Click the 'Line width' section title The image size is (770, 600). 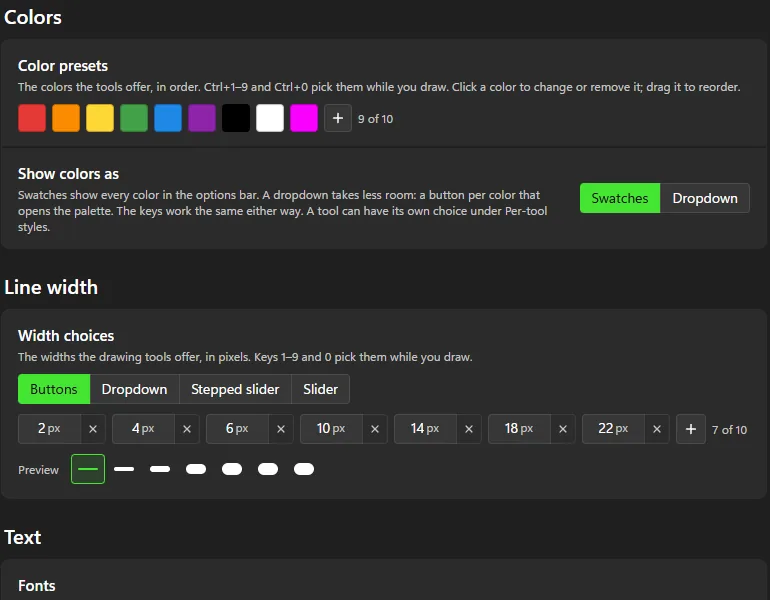point(51,287)
